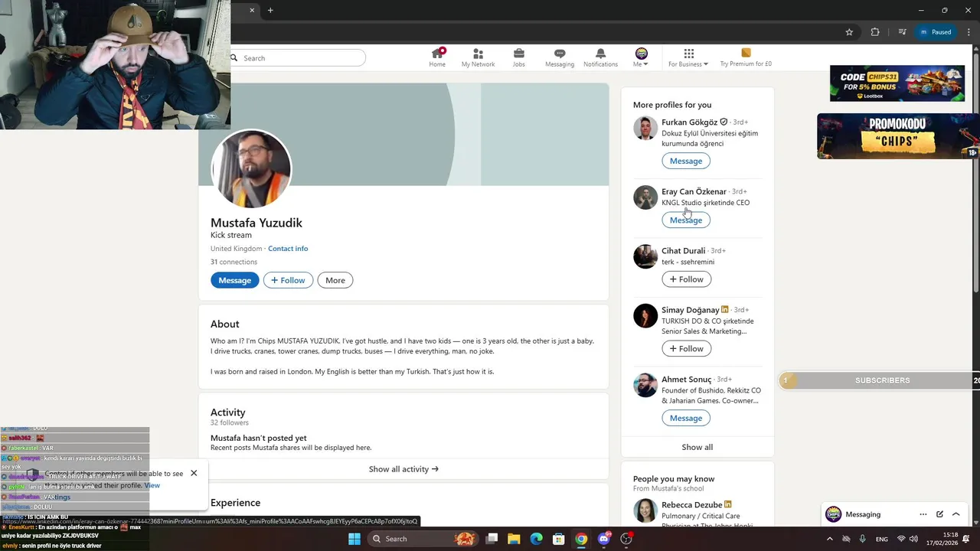Click the PROMOKODU CHIPS banner
The width and height of the screenshot is (980, 551).
(897, 136)
